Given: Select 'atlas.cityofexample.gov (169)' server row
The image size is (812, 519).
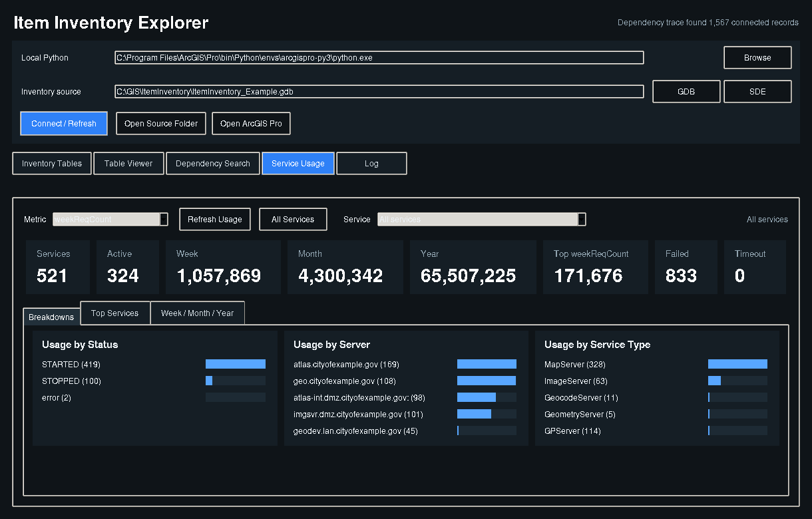Looking at the screenshot, I should [x=405, y=365].
